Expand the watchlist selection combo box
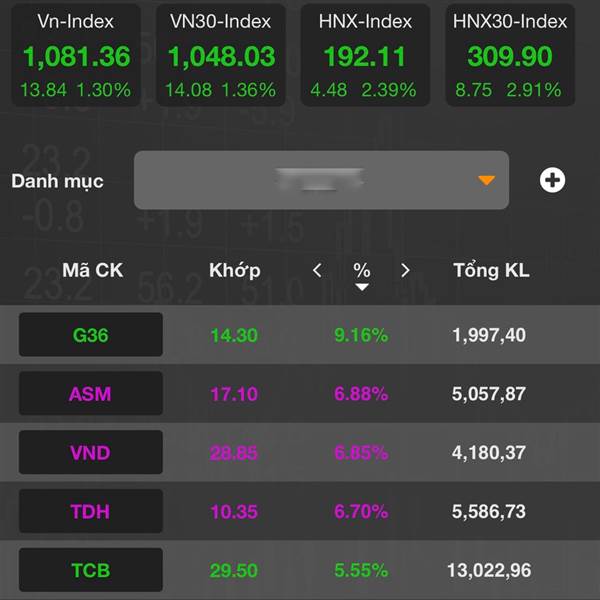This screenshot has height=600, width=600. tap(321, 180)
